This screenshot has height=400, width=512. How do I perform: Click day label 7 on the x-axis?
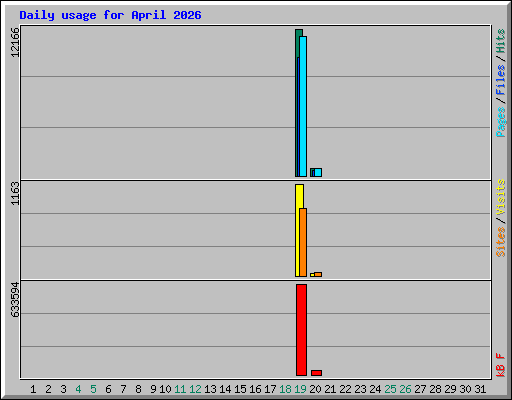[123, 389]
